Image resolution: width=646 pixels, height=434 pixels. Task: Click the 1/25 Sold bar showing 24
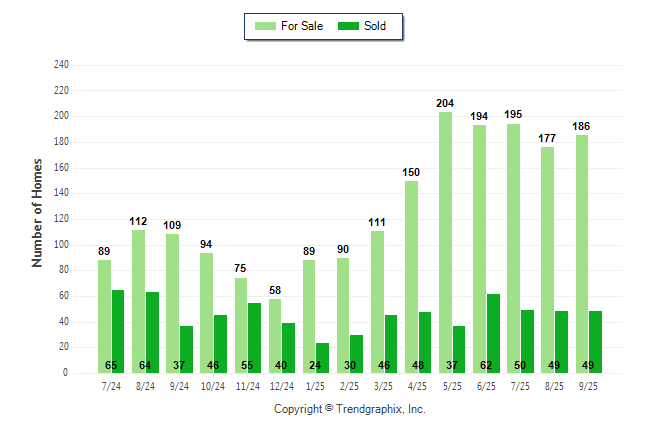coord(323,357)
